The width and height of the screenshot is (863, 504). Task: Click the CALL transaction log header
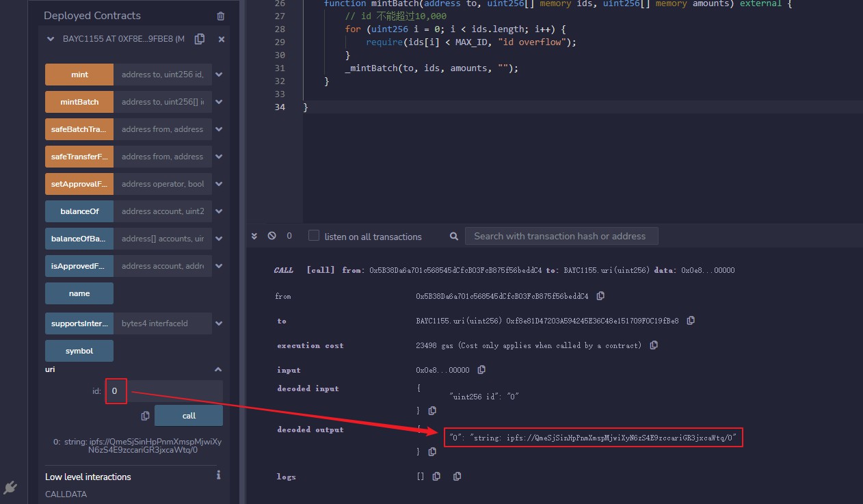pyautogui.click(x=504, y=270)
